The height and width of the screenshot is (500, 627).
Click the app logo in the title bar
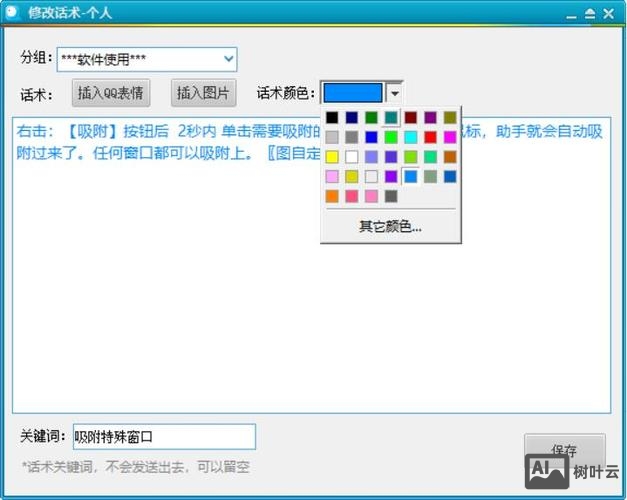click(12, 12)
